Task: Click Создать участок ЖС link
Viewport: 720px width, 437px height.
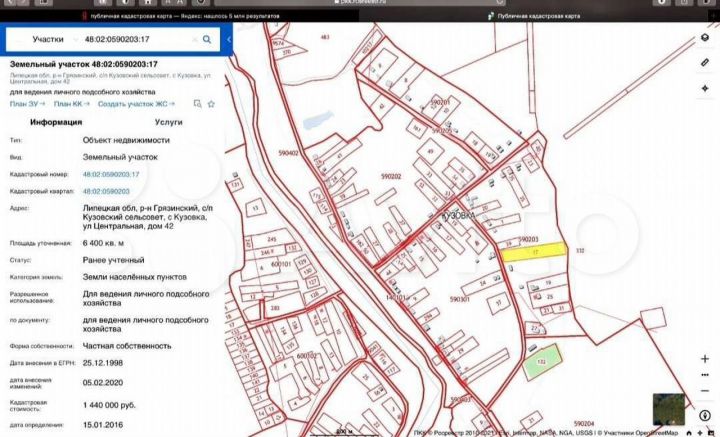Action: point(136,104)
